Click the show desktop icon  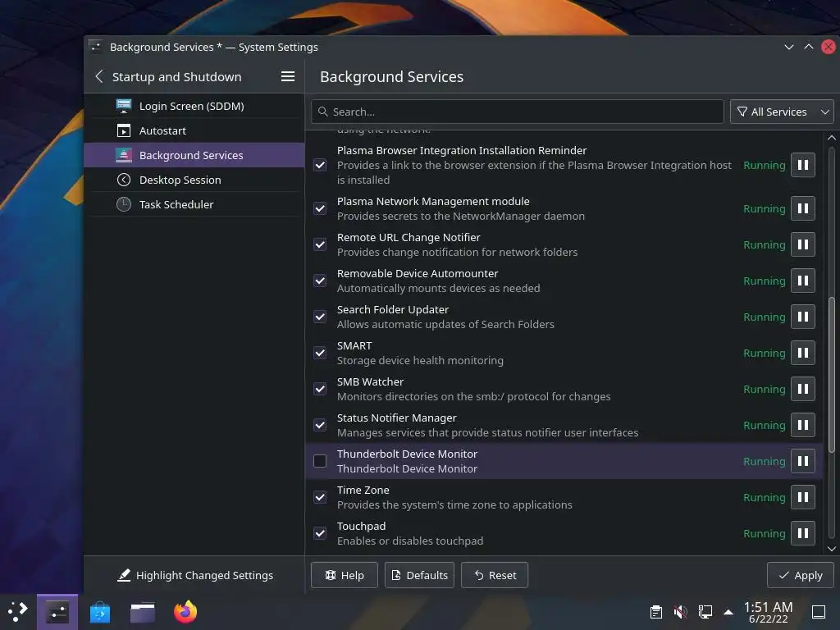pyautogui.click(x=819, y=612)
